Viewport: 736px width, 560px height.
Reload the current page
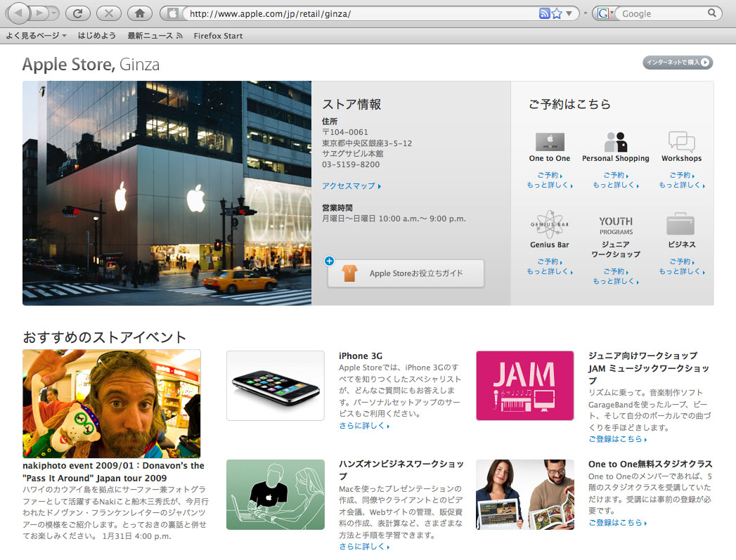(x=78, y=13)
